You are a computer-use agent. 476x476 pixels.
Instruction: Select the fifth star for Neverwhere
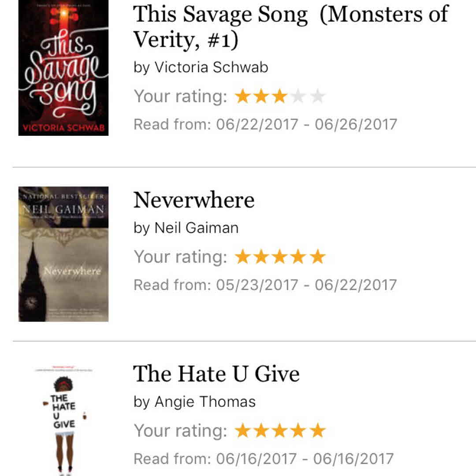(x=317, y=257)
